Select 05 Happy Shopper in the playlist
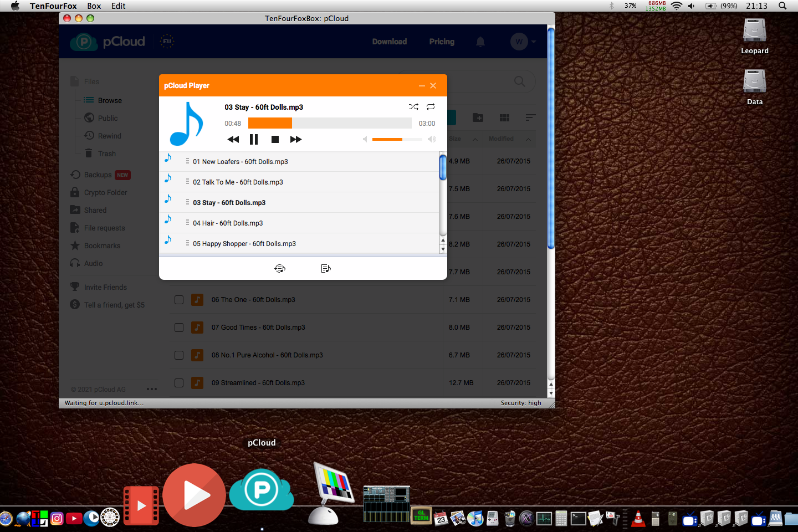This screenshot has height=532, width=798. coord(299,243)
